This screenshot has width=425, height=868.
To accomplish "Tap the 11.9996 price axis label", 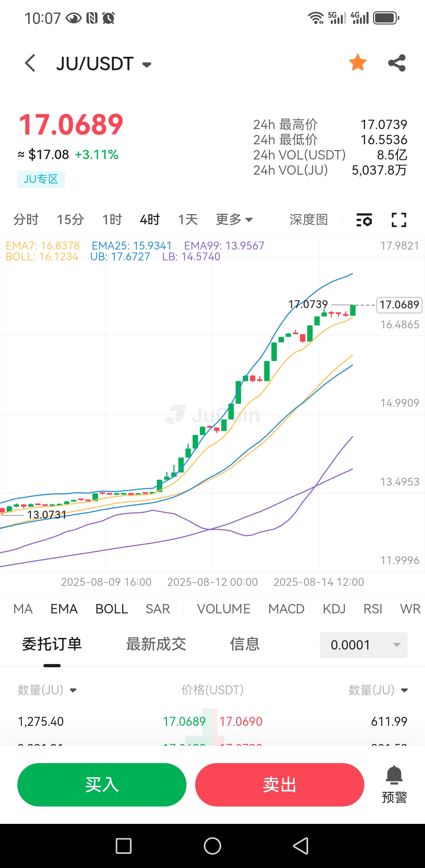I will pos(400,561).
